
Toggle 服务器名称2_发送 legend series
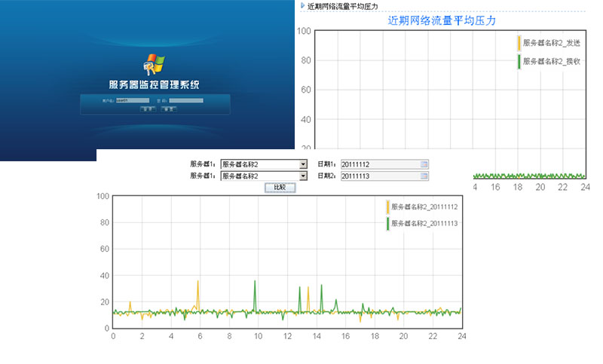551,43
